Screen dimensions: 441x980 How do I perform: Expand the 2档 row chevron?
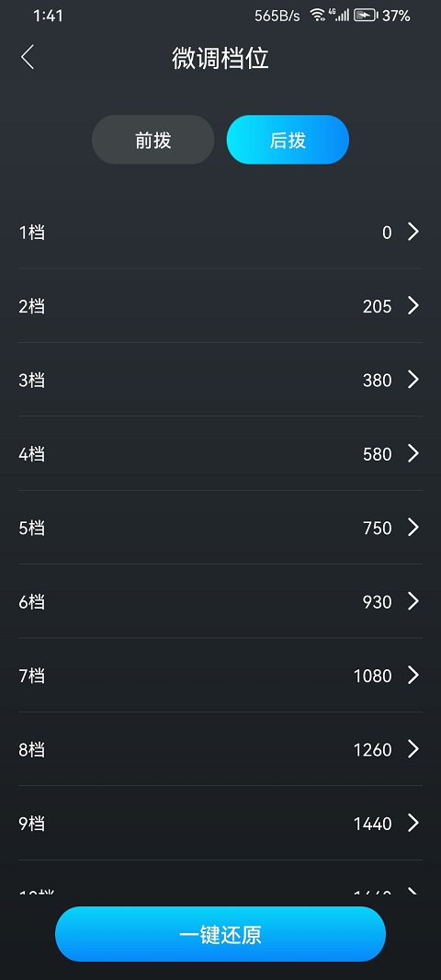pyautogui.click(x=413, y=305)
